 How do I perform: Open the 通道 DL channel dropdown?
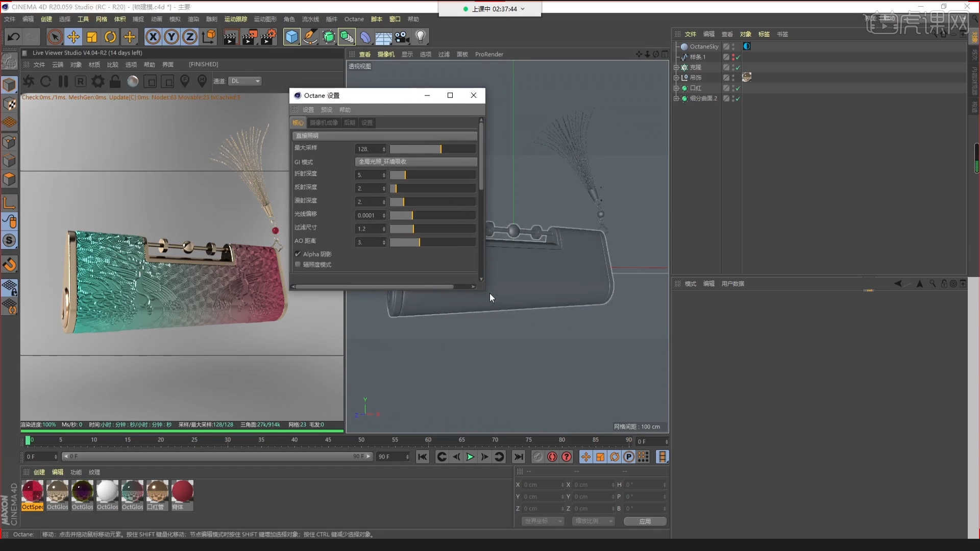245,81
